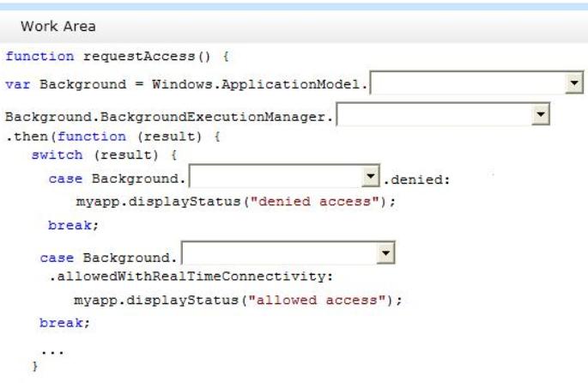Image resolution: width=588 pixels, height=383 pixels.
Task: Open the dropdown arrow after Windows.ApplicationModel.
Action: (573, 82)
